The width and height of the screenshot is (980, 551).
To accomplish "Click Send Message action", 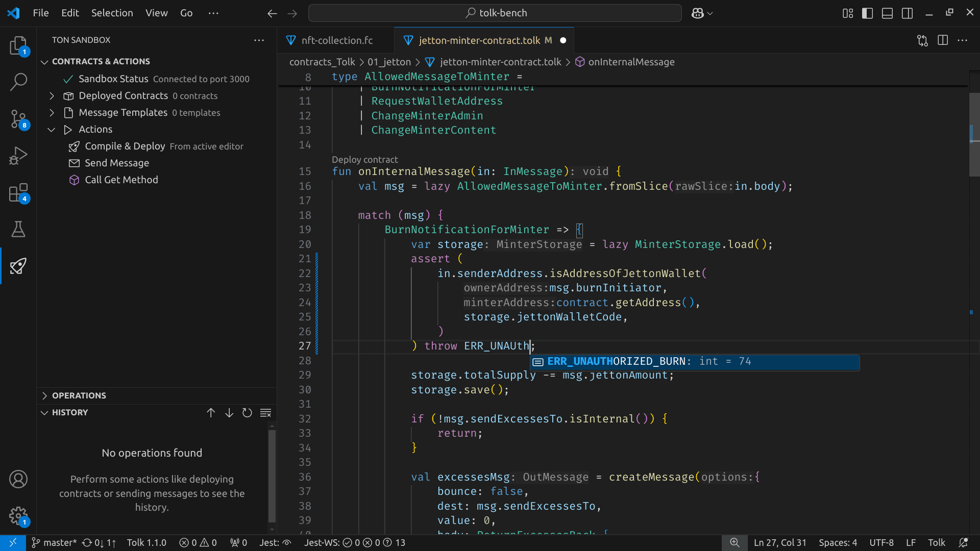I will (x=109, y=163).
